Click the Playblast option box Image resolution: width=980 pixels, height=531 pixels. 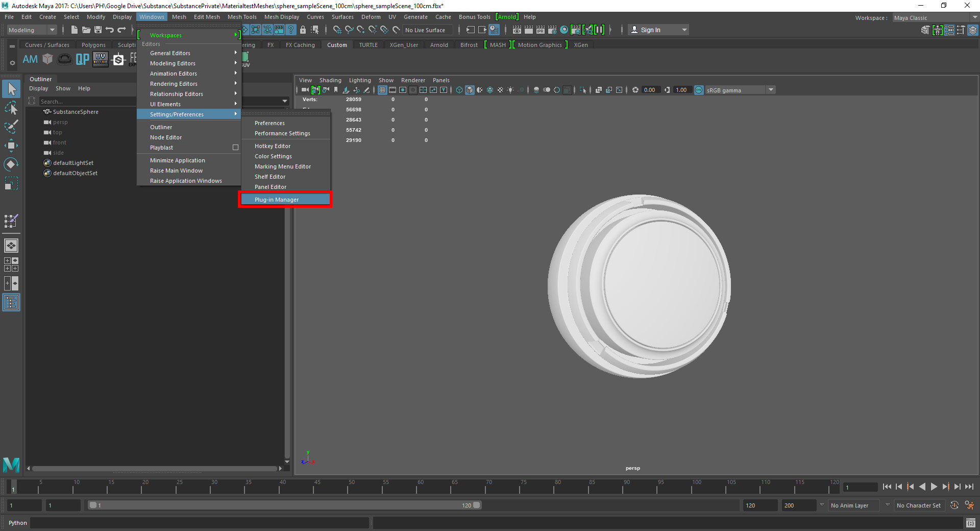click(x=235, y=148)
